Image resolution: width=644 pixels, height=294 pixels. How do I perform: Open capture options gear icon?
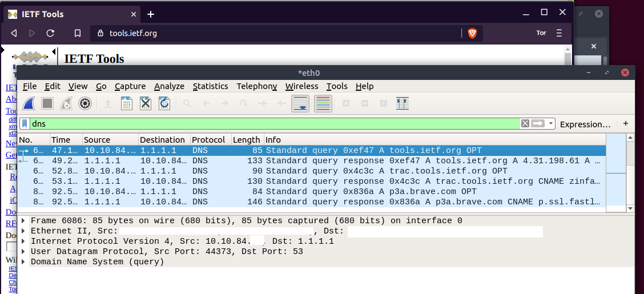(x=85, y=103)
